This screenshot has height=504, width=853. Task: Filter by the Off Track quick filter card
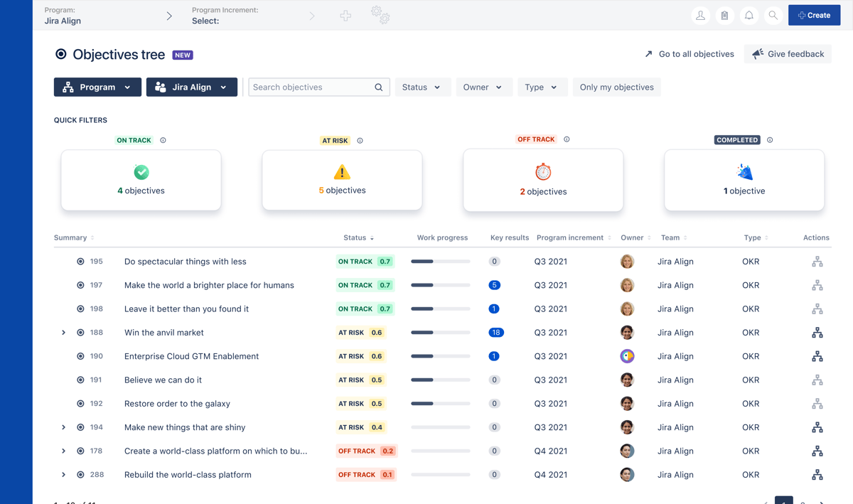point(543,180)
